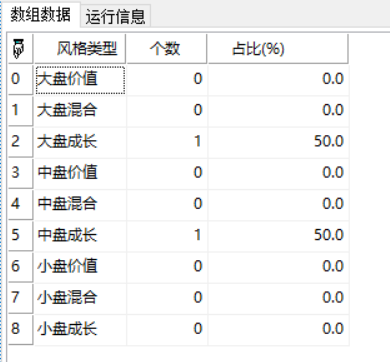Sort by the 风格类型 column header
Image resolution: width=390 pixels, height=362 pixels.
tap(80, 49)
